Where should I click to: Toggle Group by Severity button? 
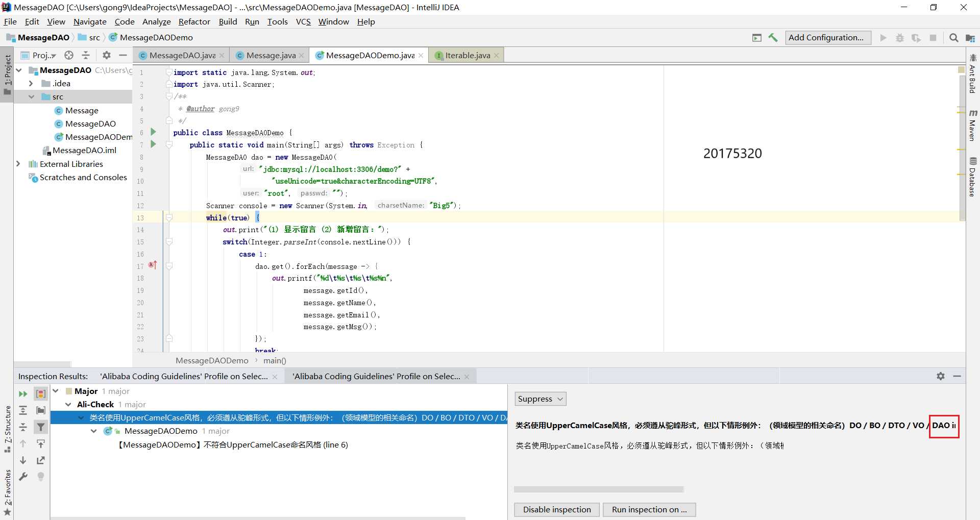point(41,394)
